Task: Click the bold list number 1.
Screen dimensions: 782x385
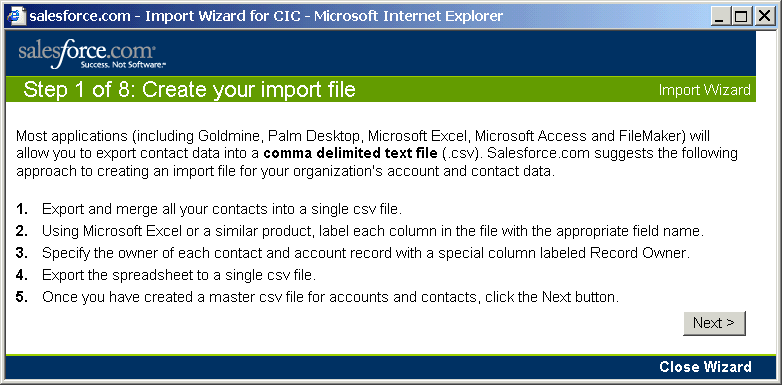Action: [21, 209]
